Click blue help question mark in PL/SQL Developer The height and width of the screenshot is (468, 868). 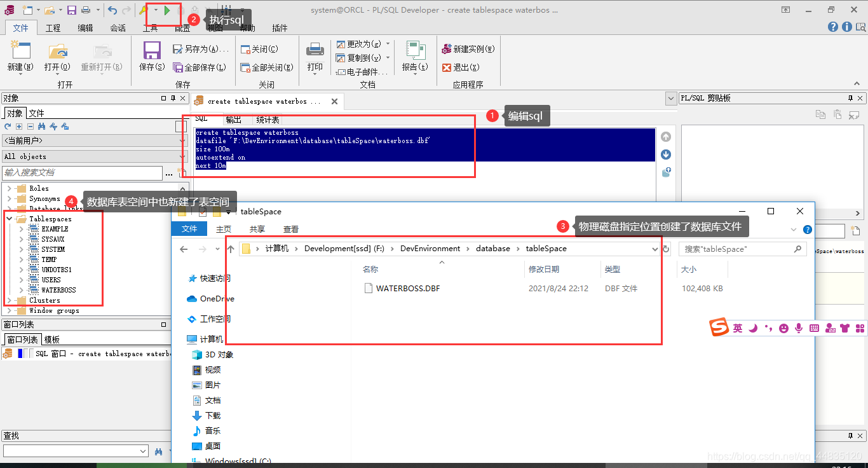pyautogui.click(x=833, y=27)
